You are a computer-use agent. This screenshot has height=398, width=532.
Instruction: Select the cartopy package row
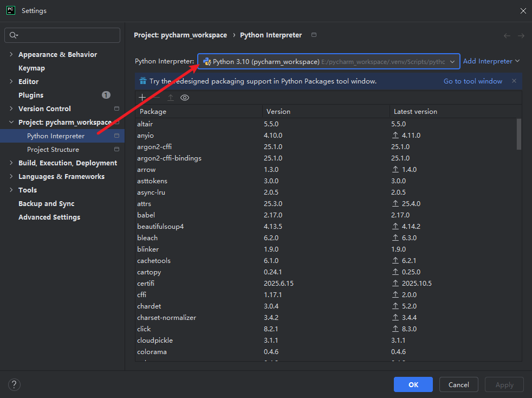click(326, 272)
